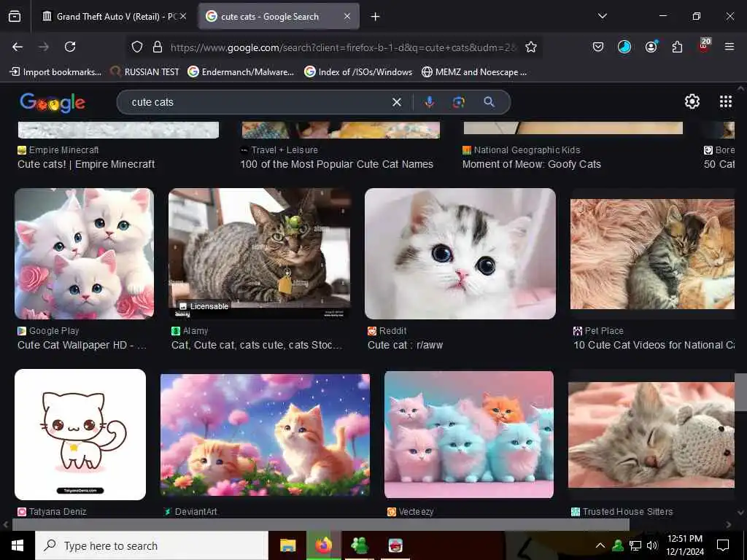The image size is (747, 560).
Task: Open Endermanch/Malware bookmark
Action: (x=241, y=72)
